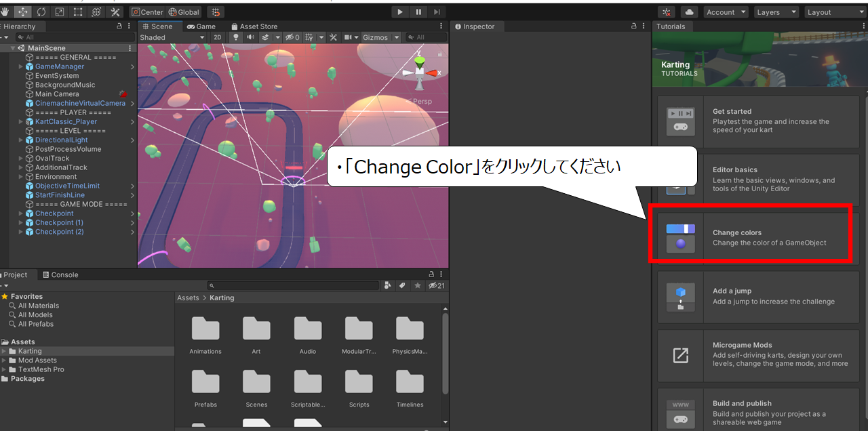Open the Change colors tutorial
868x431 pixels.
pos(758,238)
